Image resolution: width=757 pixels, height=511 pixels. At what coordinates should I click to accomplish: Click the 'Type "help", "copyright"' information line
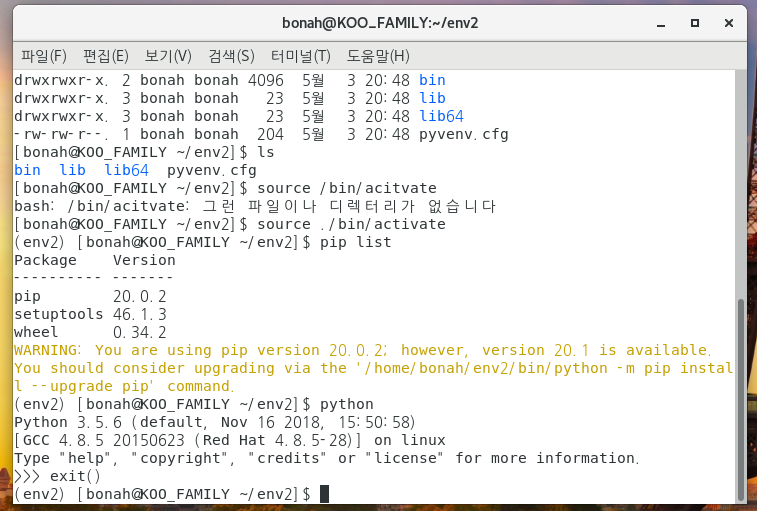pos(326,458)
